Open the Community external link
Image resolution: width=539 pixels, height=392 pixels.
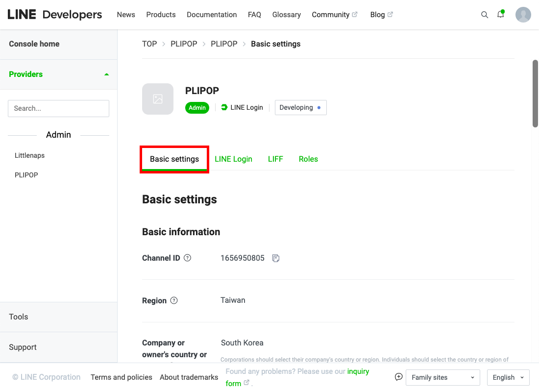point(335,15)
